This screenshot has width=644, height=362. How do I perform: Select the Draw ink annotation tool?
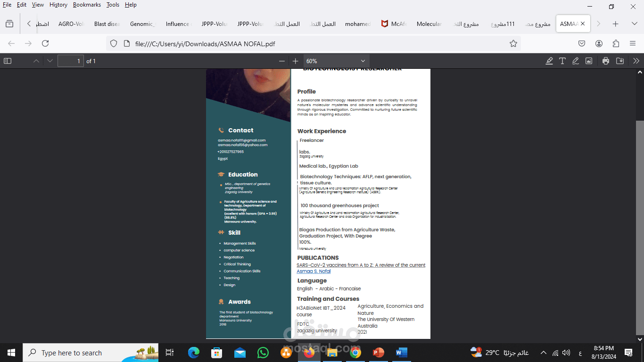[576, 60]
